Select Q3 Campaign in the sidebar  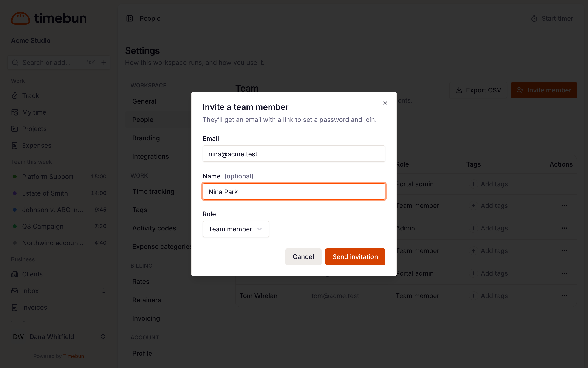pos(59,226)
